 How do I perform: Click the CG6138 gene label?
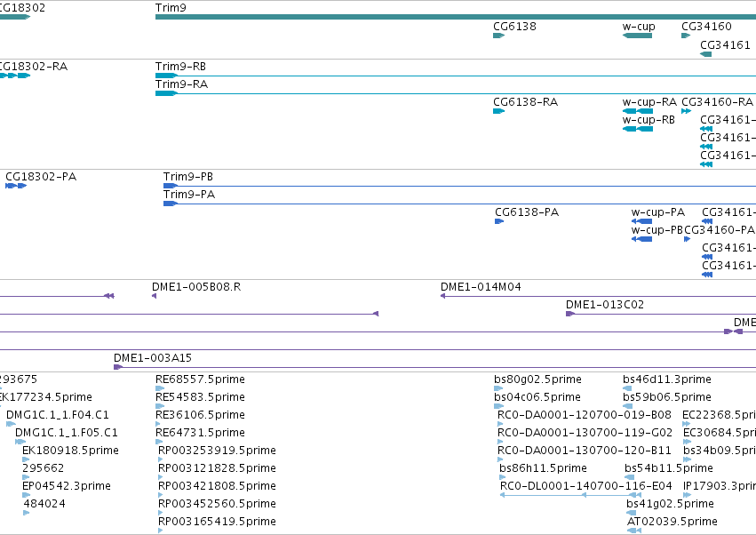(514, 27)
